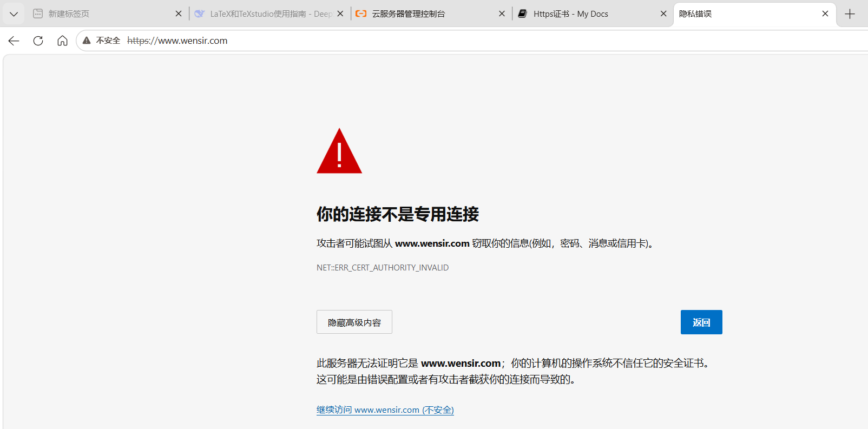
Task: Switch to the Https证书 - My Docs tab
Action: click(x=593, y=14)
